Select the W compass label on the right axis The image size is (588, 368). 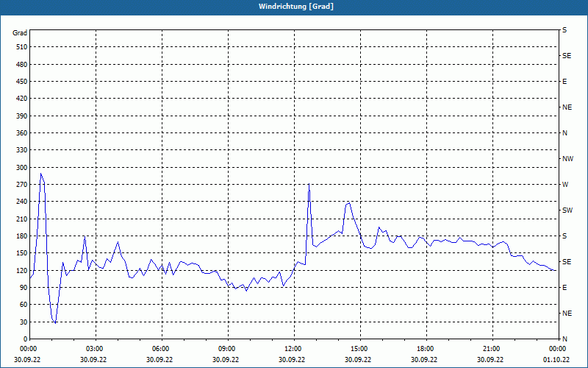[565, 185]
